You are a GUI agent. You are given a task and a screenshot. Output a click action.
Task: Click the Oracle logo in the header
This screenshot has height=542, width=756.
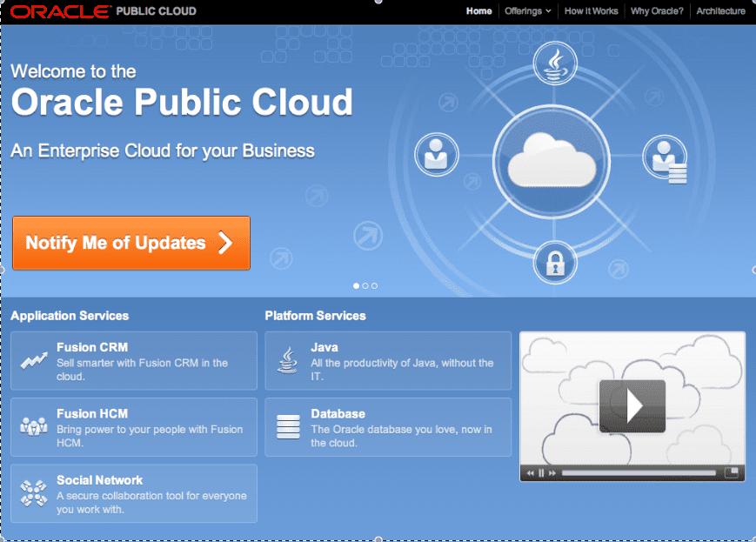pos(60,11)
